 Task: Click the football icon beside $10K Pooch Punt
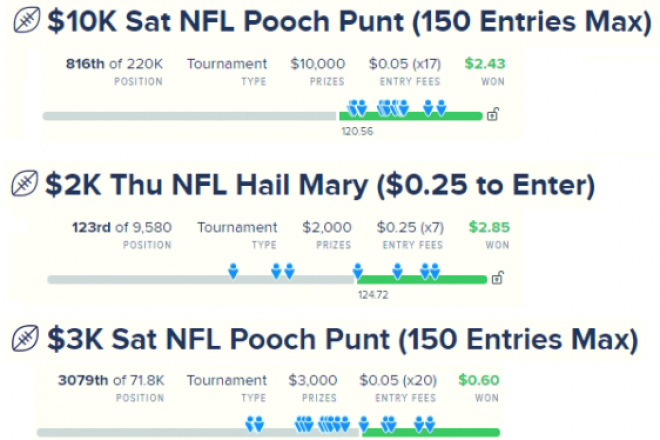coord(27,20)
